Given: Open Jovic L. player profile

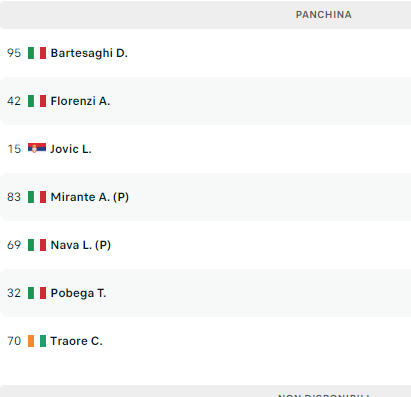Looking at the screenshot, I should click(71, 149).
